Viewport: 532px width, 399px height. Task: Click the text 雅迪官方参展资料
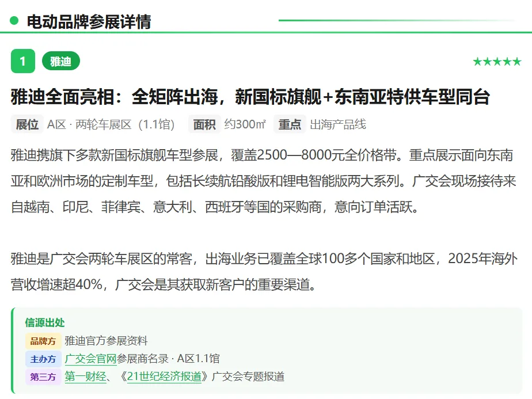(x=106, y=341)
